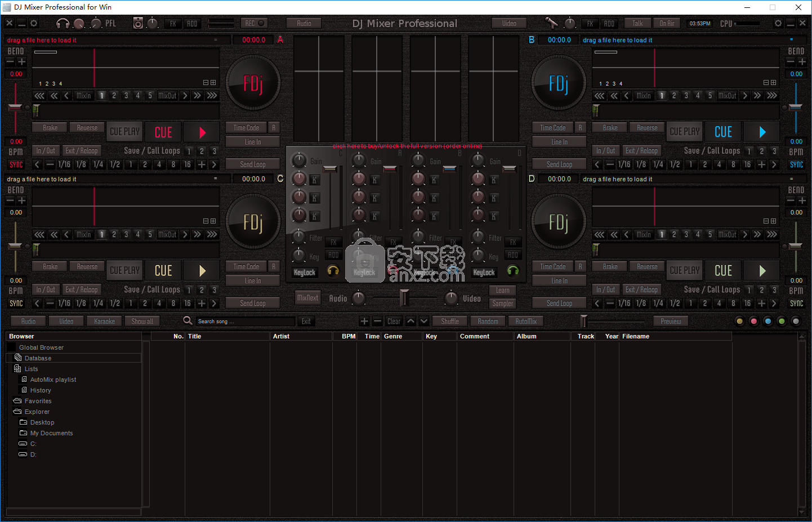Open the Desktop folder in browser

[42, 422]
